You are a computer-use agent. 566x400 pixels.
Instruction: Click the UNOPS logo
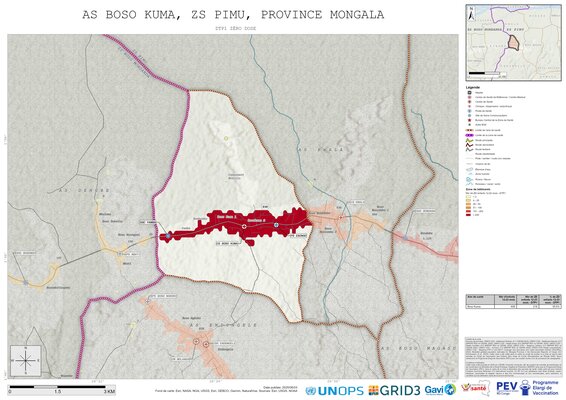pyautogui.click(x=334, y=391)
